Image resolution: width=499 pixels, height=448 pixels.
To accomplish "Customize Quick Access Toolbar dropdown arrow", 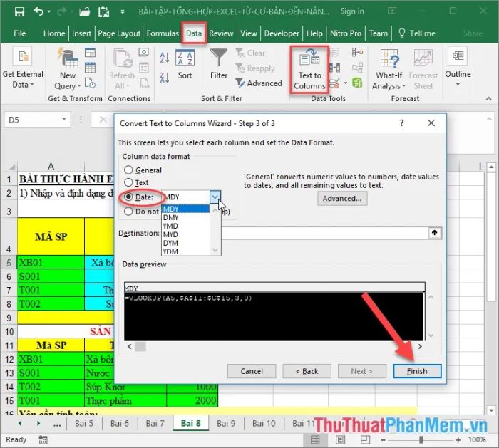I will pyautogui.click(x=122, y=12).
